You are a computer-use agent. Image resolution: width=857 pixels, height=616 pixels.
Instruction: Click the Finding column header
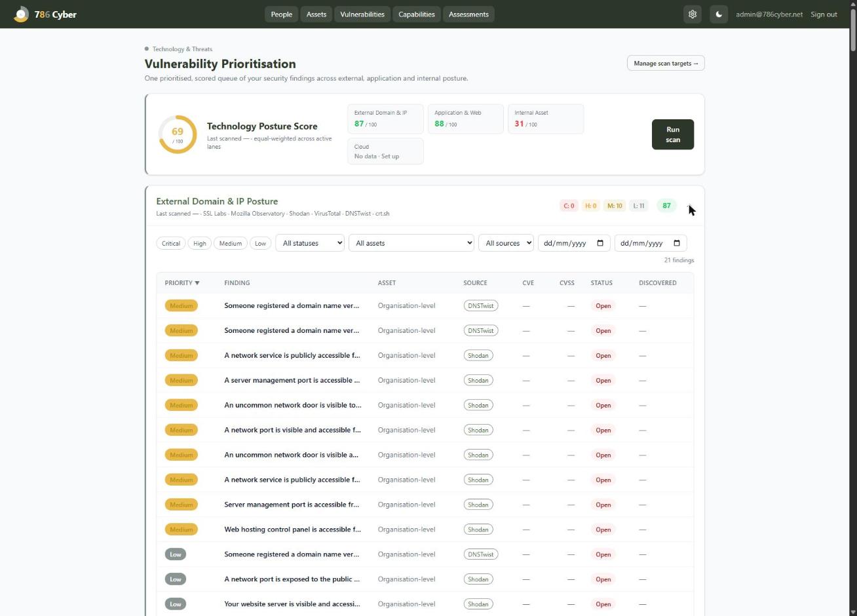[x=237, y=283]
